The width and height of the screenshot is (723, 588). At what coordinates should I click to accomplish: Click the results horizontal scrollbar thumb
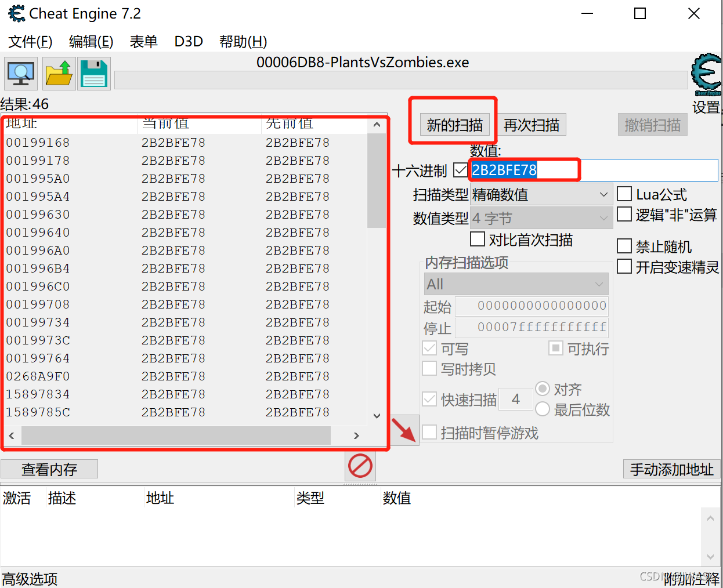[176, 435]
